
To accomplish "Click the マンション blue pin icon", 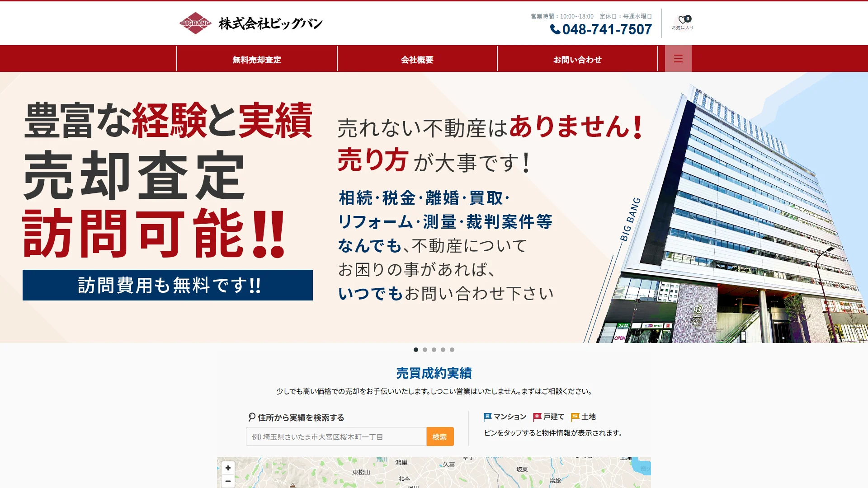I will click(487, 417).
